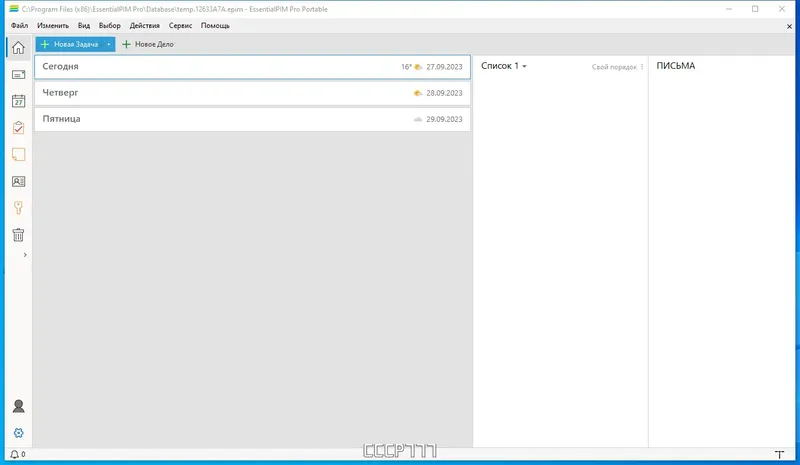Viewport: 800px width, 465px height.
Task: Click the weather icon on Сегодня row
Action: (418, 67)
